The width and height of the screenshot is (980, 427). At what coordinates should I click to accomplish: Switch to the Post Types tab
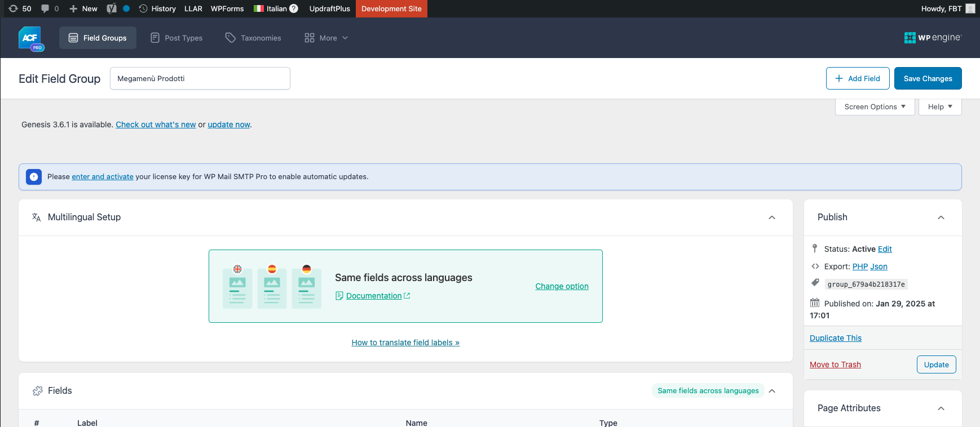tap(176, 38)
